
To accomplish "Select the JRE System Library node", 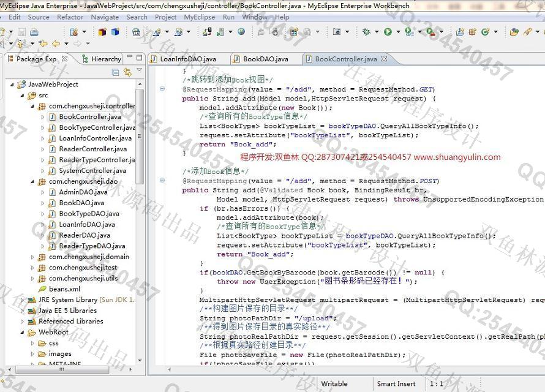I will (81, 300).
